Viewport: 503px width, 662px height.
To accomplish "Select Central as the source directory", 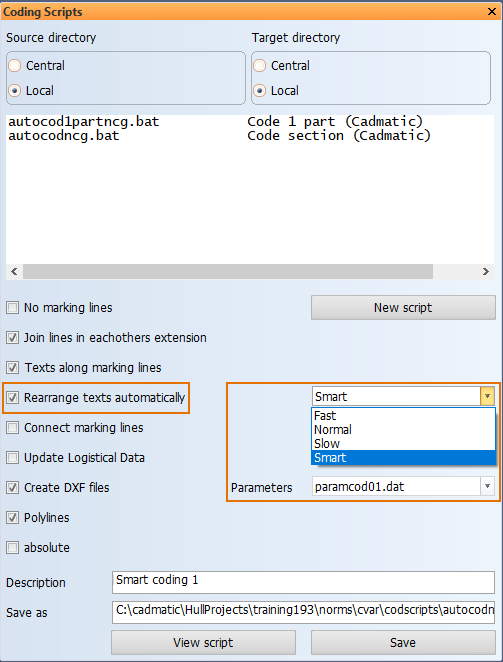I will (15, 66).
